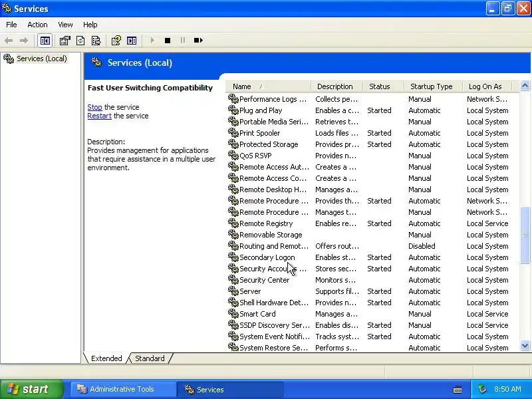The height and width of the screenshot is (399, 532).
Task: Select the Security Center service icon
Action: pyautogui.click(x=233, y=279)
